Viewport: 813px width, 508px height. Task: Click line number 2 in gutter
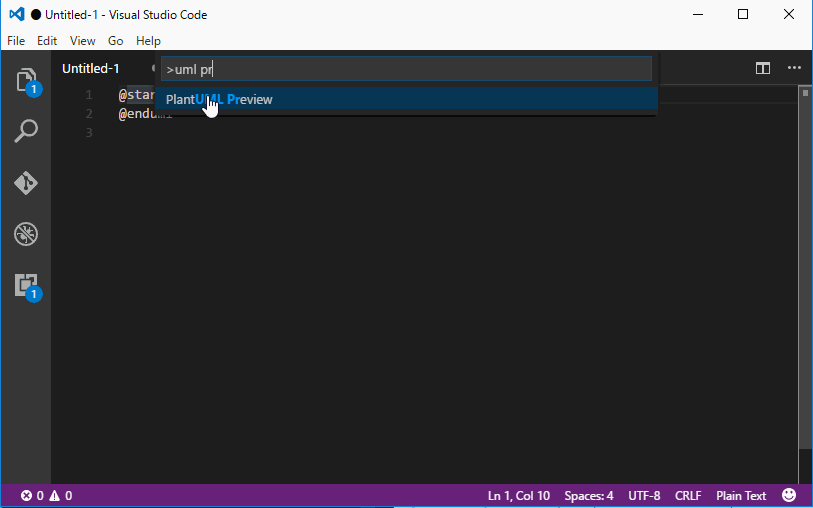pyautogui.click(x=89, y=114)
